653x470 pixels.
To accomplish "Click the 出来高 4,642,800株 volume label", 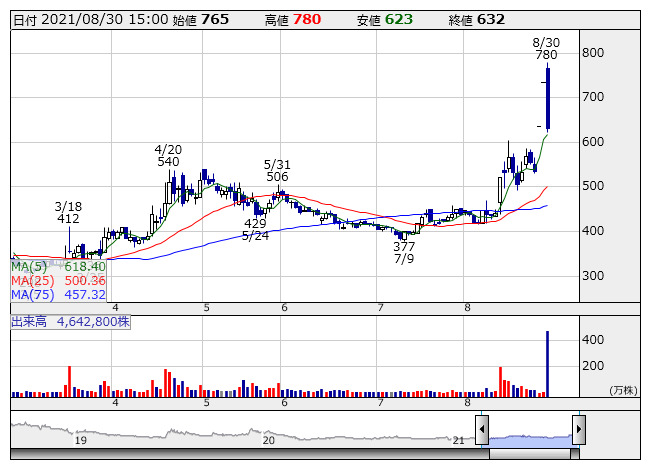I will click(70, 322).
